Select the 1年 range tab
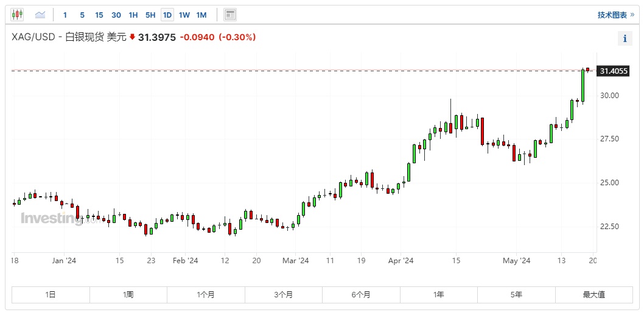This screenshot has width=644, height=315. point(438,295)
